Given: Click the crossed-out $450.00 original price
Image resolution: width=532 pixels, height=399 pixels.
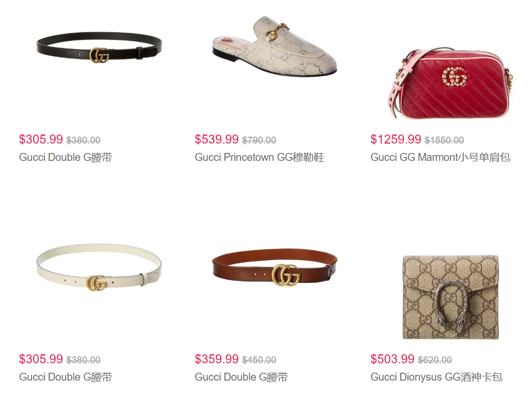Looking at the screenshot, I should point(259,360).
